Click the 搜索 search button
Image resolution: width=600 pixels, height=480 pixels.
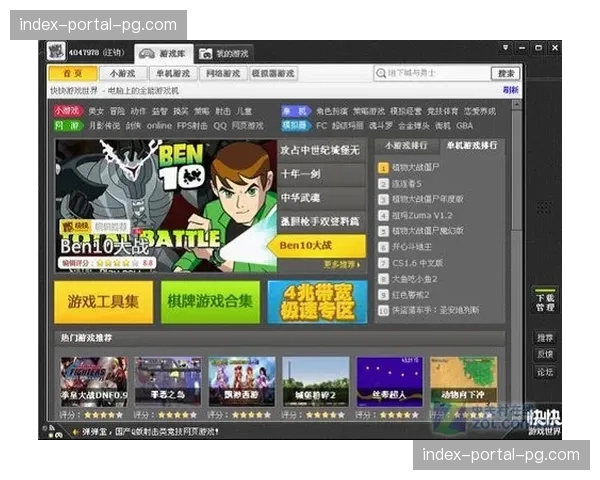point(505,73)
